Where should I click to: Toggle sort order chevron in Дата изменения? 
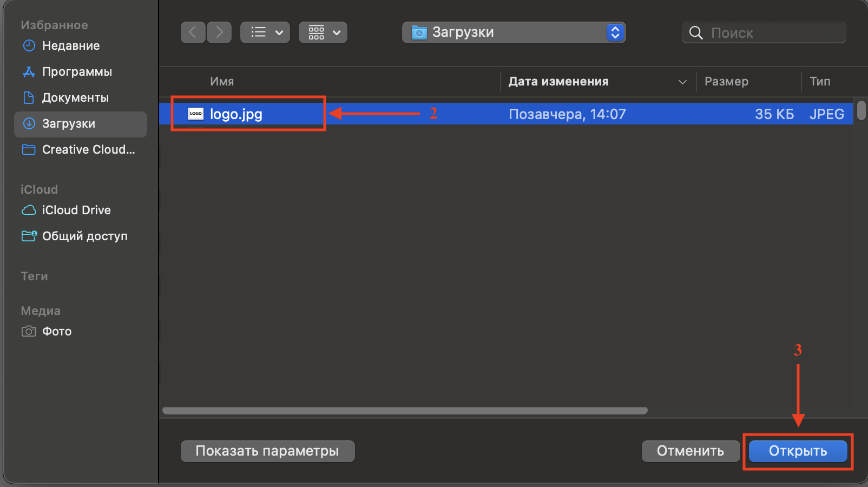tap(682, 82)
